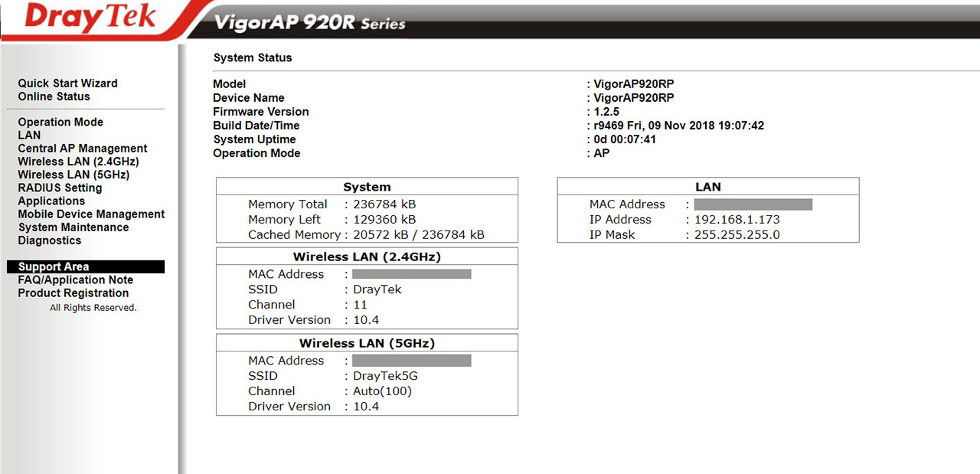980x474 pixels.
Task: Open the Diagnostics menu
Action: click(50, 240)
